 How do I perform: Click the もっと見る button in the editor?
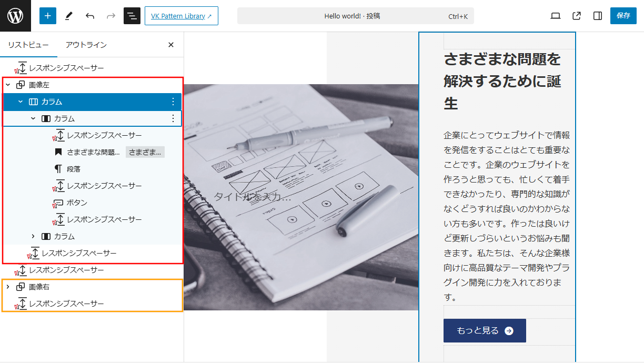484,330
